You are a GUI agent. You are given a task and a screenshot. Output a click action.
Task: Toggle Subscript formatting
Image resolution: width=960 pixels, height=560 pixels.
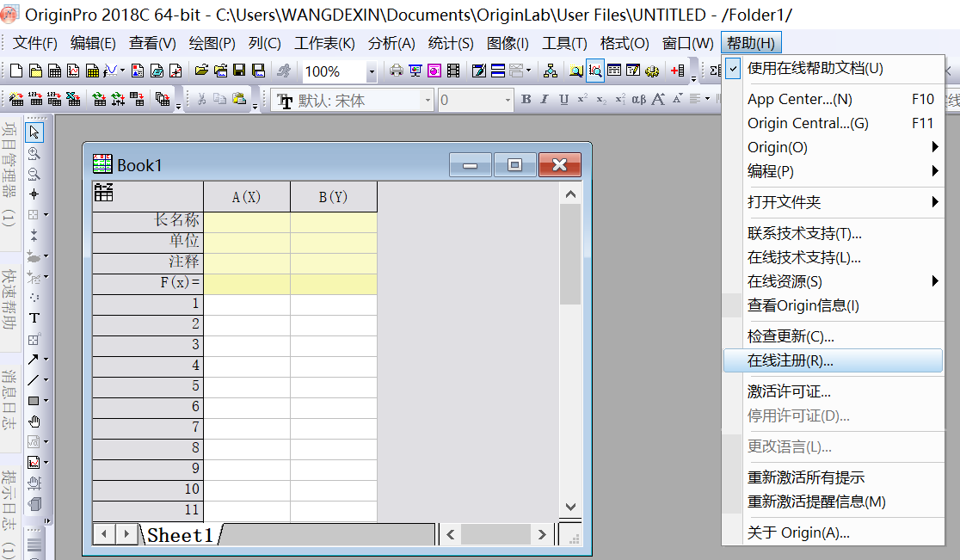point(601,99)
